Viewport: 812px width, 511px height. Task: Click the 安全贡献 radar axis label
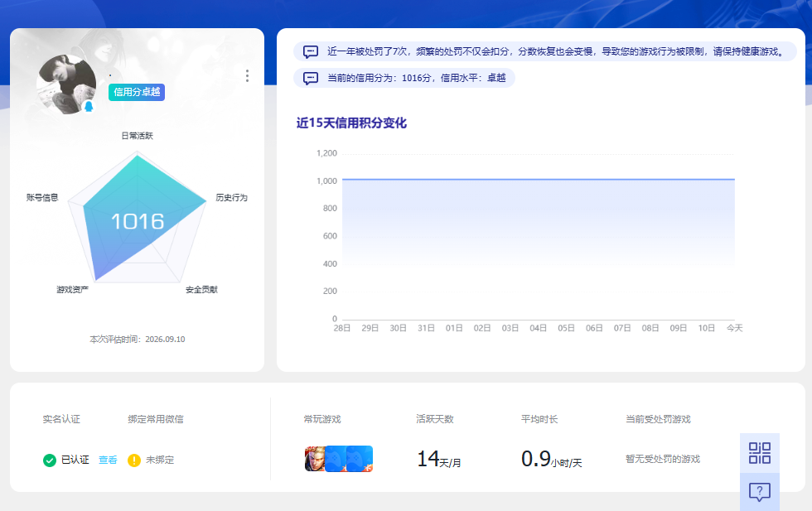coord(201,289)
